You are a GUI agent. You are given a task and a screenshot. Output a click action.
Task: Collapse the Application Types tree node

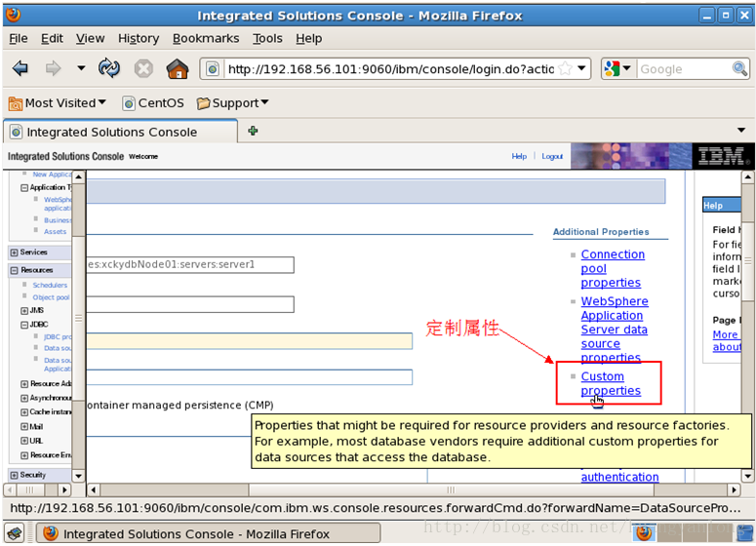24,188
